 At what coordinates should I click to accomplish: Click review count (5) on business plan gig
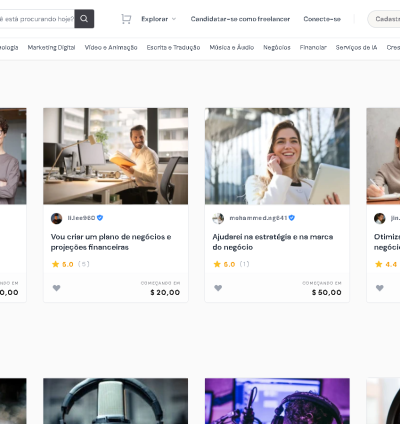(x=84, y=264)
